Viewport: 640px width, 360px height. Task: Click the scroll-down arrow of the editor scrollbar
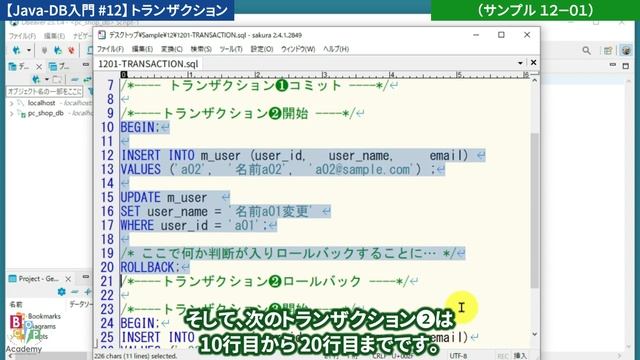(x=534, y=334)
